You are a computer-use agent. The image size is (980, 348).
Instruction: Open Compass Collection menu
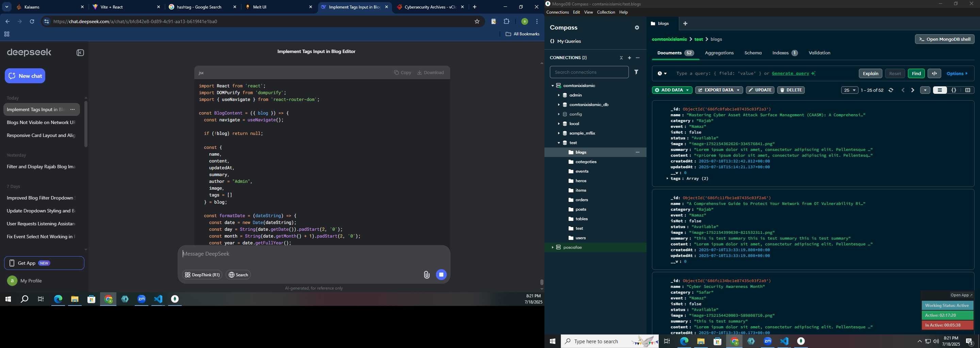[606, 13]
